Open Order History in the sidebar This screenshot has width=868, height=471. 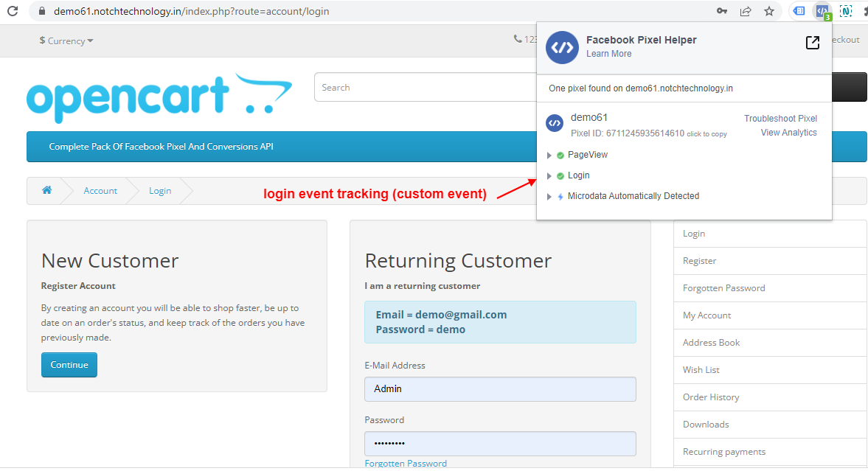click(x=770, y=397)
